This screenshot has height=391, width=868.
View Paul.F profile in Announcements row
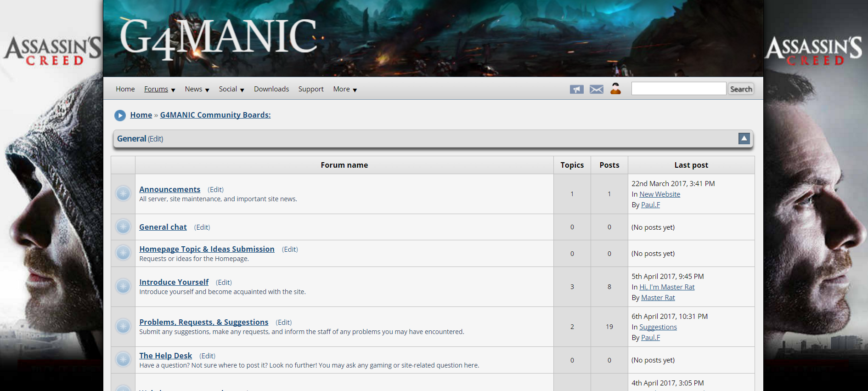pyautogui.click(x=651, y=205)
